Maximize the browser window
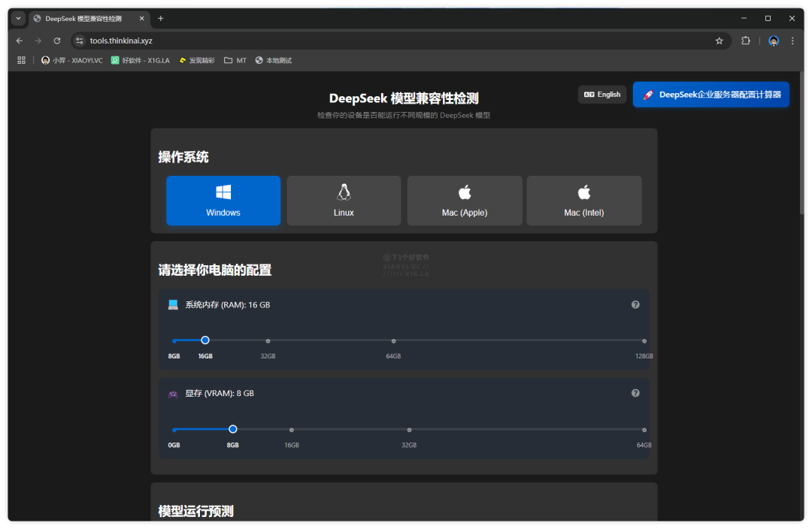This screenshot has width=812, height=529. (x=768, y=18)
